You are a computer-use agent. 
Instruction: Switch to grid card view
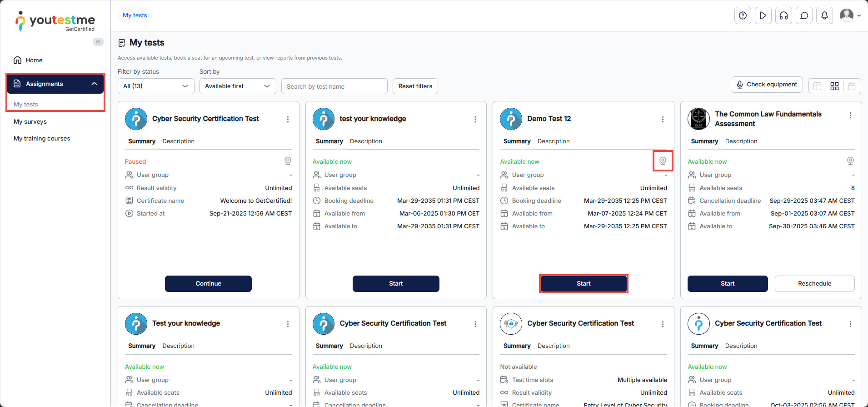pos(834,86)
